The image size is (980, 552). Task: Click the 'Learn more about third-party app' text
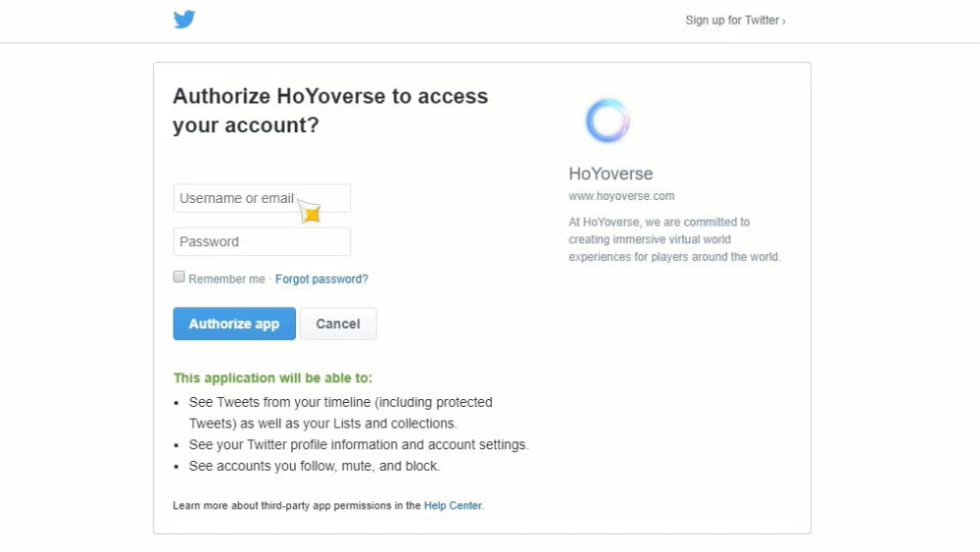[x=297, y=506]
